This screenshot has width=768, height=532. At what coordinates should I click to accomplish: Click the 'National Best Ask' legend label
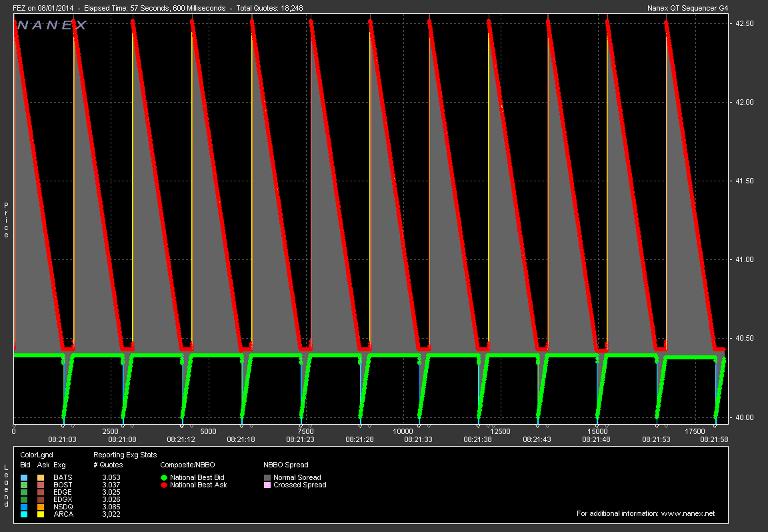pos(199,485)
